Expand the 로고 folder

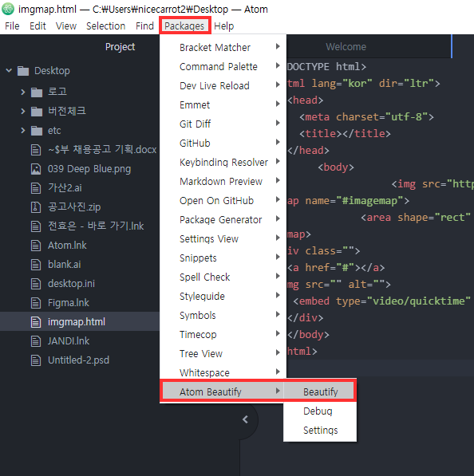(x=23, y=92)
